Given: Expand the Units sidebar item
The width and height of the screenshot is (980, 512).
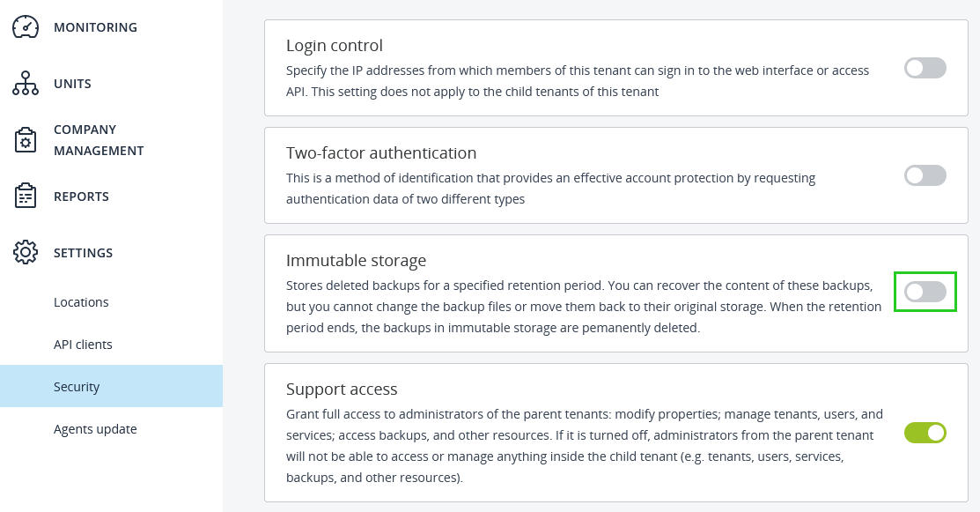Looking at the screenshot, I should (x=72, y=84).
